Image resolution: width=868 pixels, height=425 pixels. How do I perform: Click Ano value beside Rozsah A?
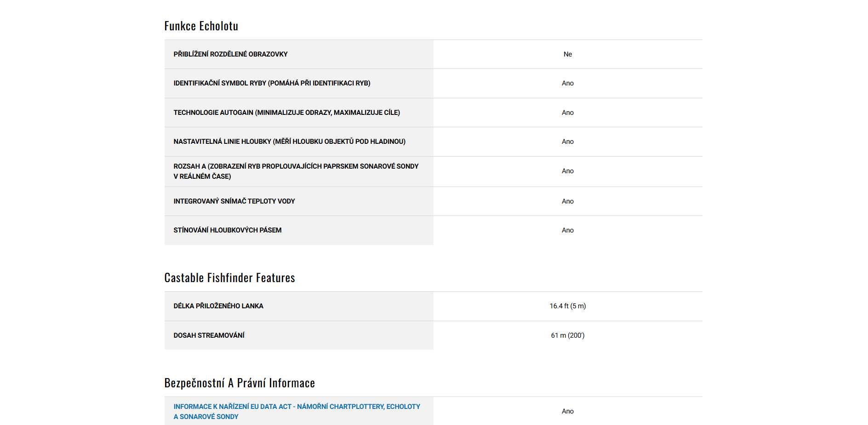tap(568, 171)
